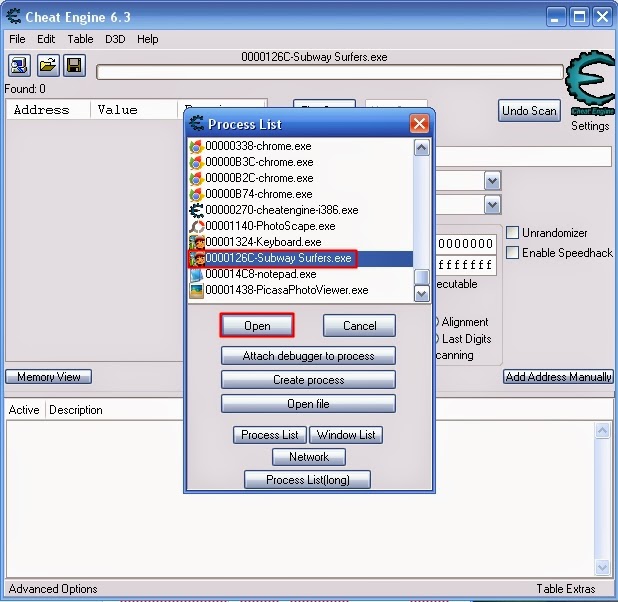Click the Window List button
618x602 pixels.
pos(346,435)
